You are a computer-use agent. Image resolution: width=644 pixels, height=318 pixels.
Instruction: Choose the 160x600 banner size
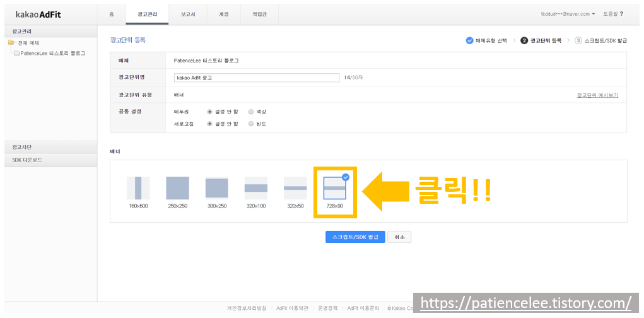point(138,192)
